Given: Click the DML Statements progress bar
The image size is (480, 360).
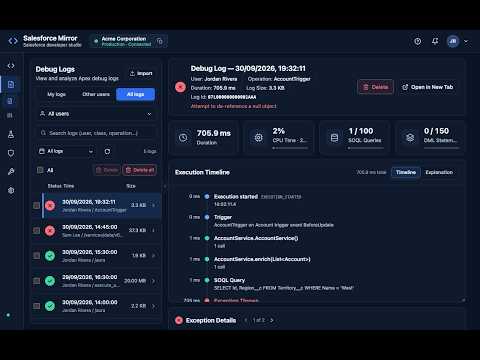Looking at the screenshot, I should pyautogui.click(x=441, y=148).
